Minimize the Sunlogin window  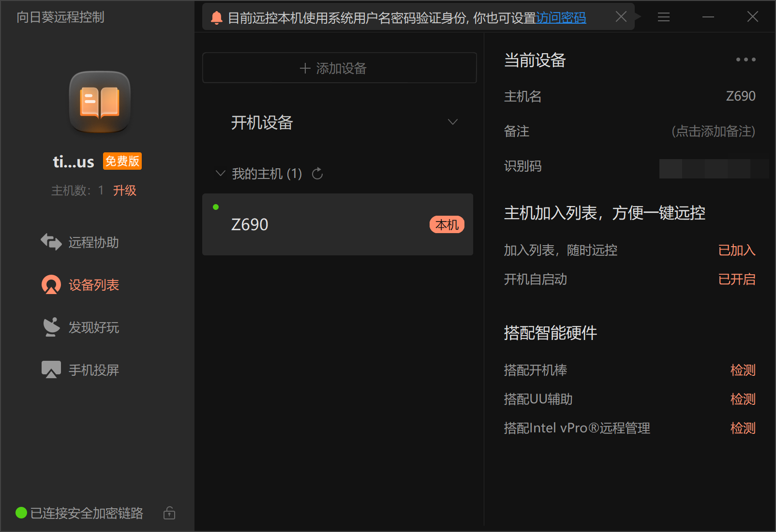pos(708,17)
